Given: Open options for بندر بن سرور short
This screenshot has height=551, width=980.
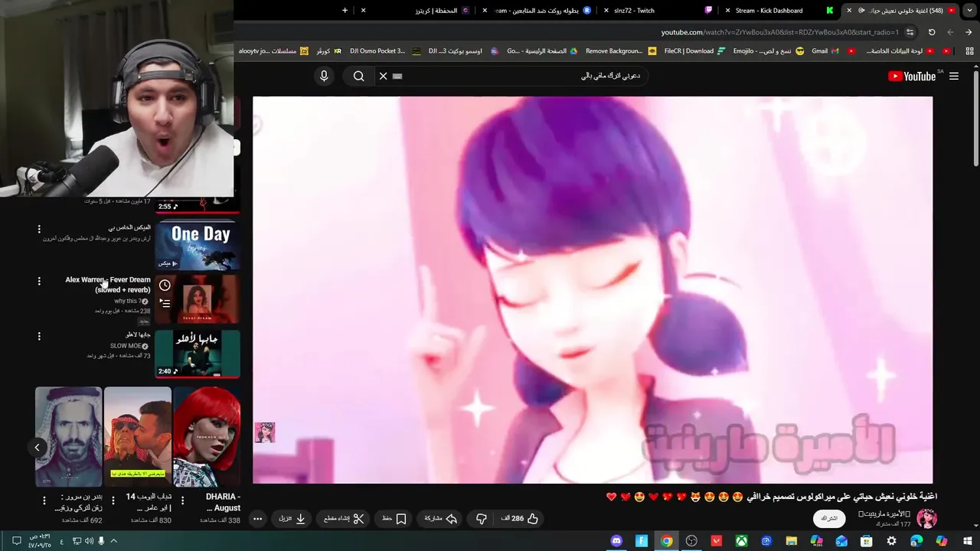Looking at the screenshot, I should point(44,500).
